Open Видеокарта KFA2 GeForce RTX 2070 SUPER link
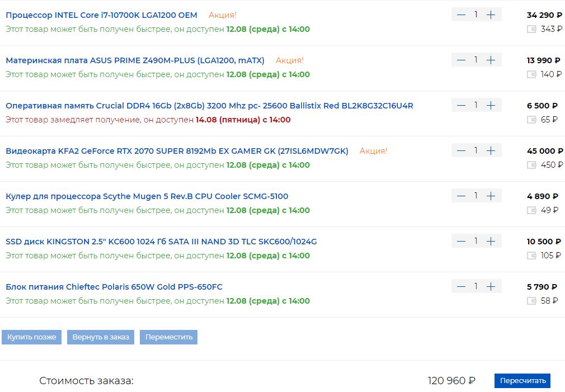Viewport: 565px width, 392px height. (177, 151)
